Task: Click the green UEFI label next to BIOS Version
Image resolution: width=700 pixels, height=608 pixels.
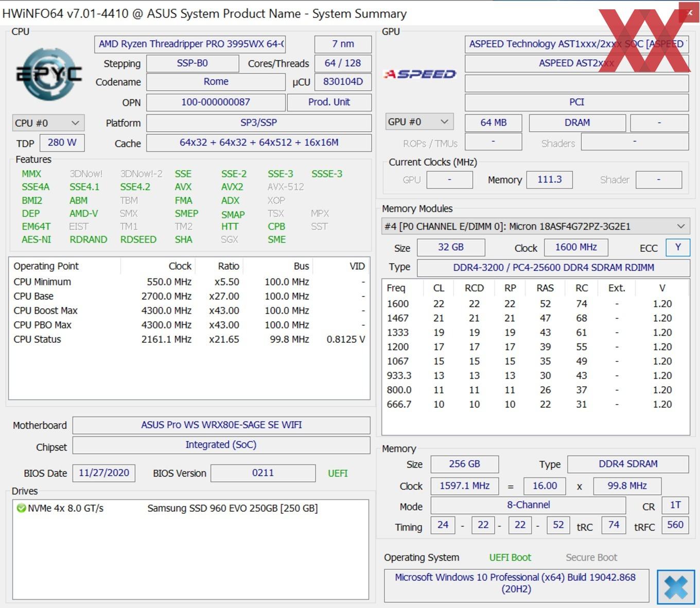Action: [338, 473]
